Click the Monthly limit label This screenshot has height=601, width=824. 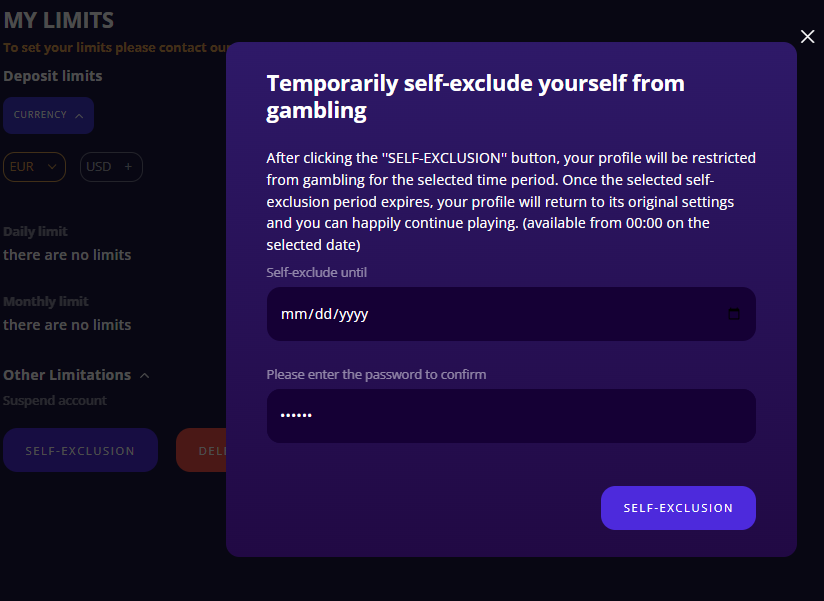pyautogui.click(x=46, y=301)
